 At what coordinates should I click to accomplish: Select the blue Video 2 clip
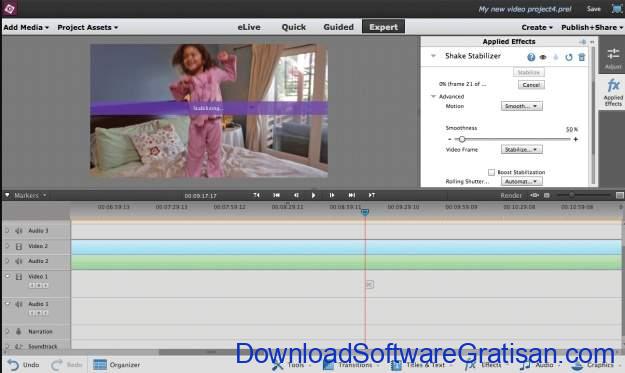(x=346, y=247)
